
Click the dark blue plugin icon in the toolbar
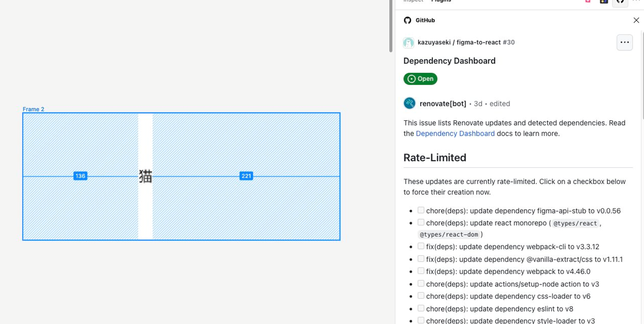603,1
